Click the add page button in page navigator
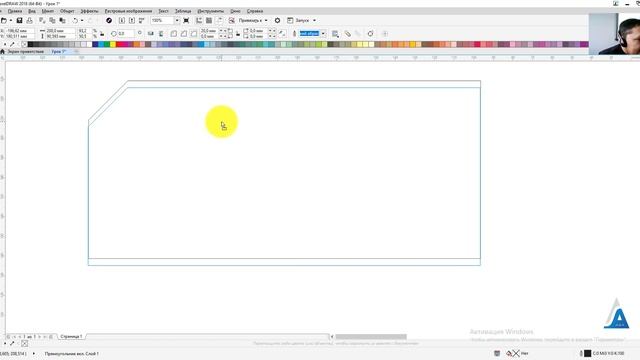The height and width of the screenshot is (360, 640). [x=51, y=337]
